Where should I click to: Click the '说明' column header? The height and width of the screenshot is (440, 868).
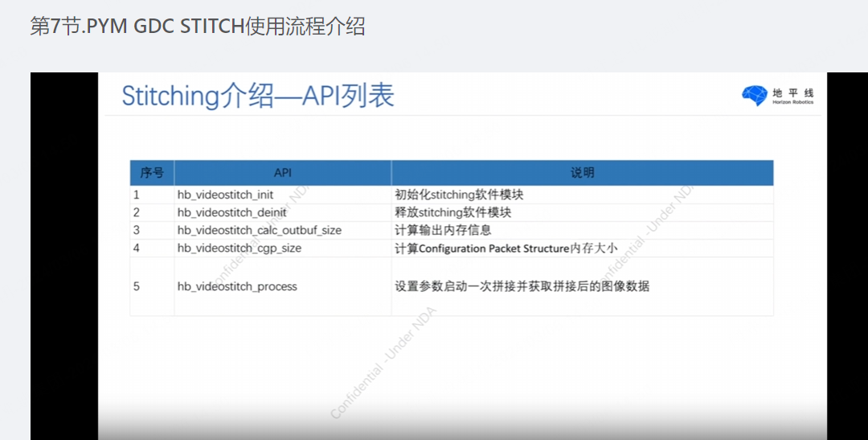(x=583, y=173)
